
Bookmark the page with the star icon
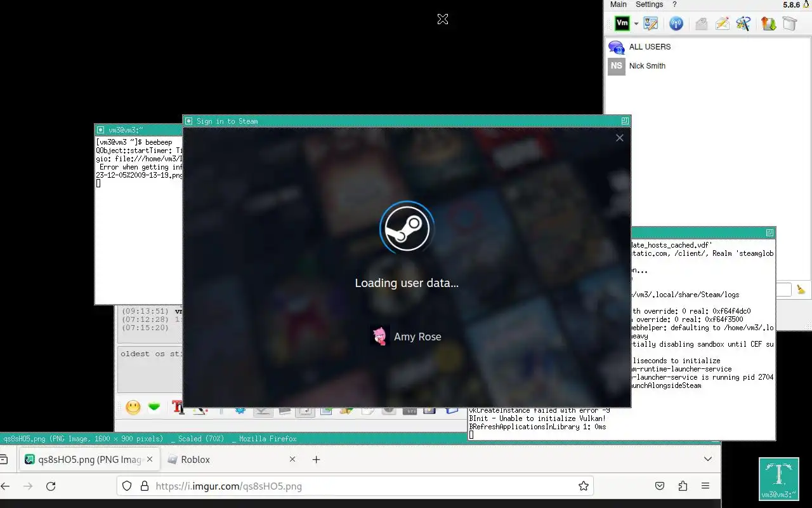click(583, 486)
